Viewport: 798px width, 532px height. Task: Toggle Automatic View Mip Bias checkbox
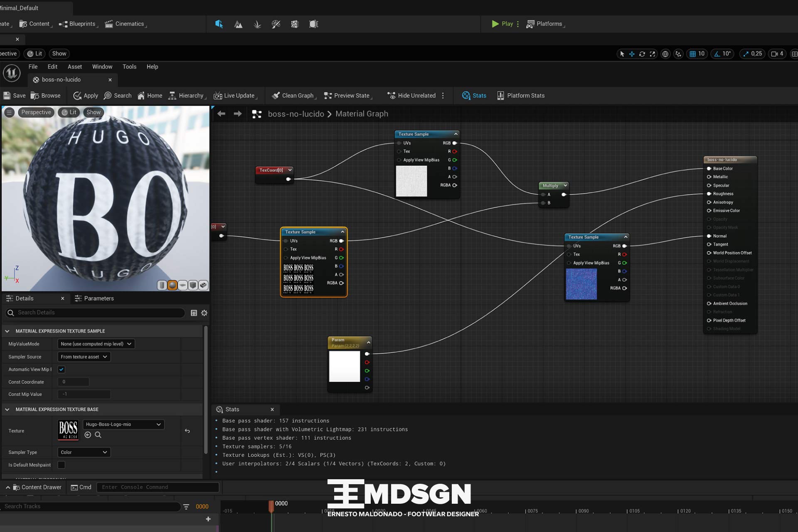[62, 369]
